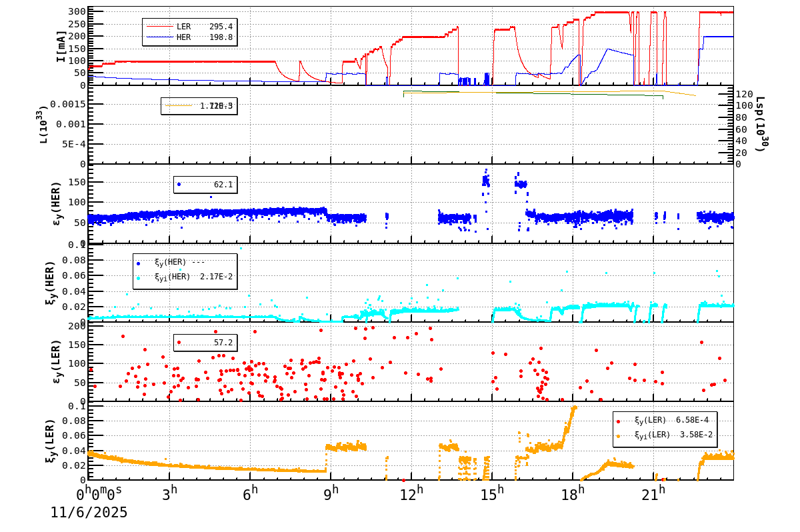The image size is (800, 532).
Task: Click the 0.0015 luminosity tick label
Action: 67,104
